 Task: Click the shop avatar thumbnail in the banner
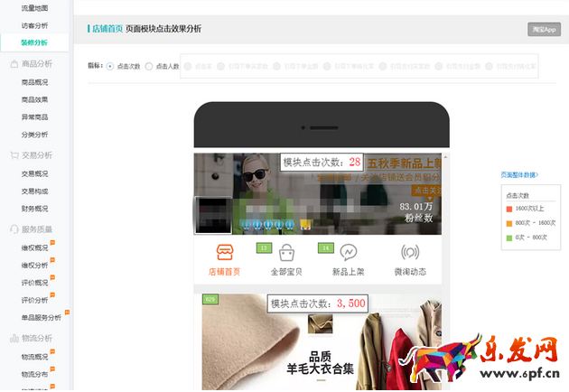tap(213, 215)
